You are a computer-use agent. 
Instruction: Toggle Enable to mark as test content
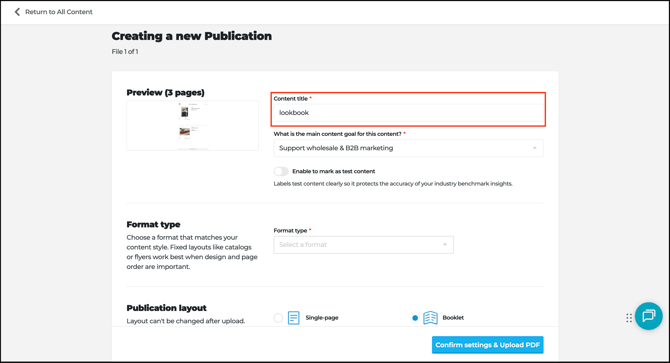pyautogui.click(x=281, y=171)
